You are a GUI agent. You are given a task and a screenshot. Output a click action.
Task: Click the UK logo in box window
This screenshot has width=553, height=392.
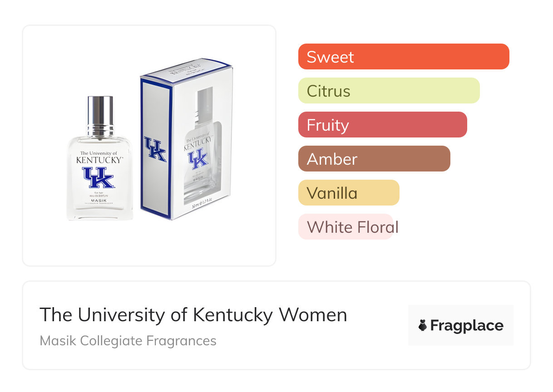[x=197, y=158]
